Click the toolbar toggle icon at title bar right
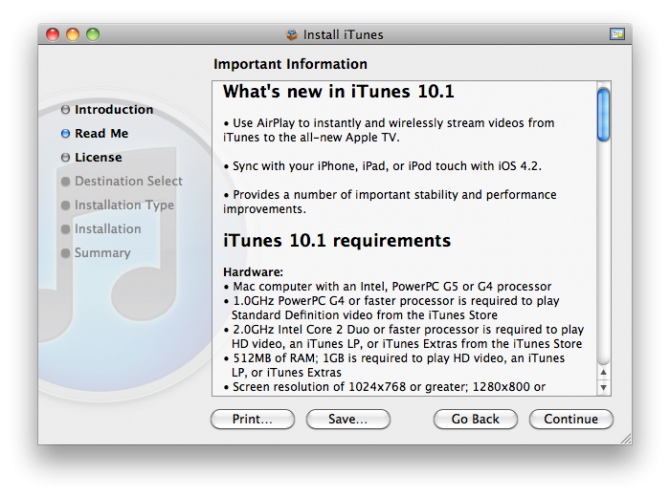The width and height of the screenshot is (670, 497). point(617,34)
